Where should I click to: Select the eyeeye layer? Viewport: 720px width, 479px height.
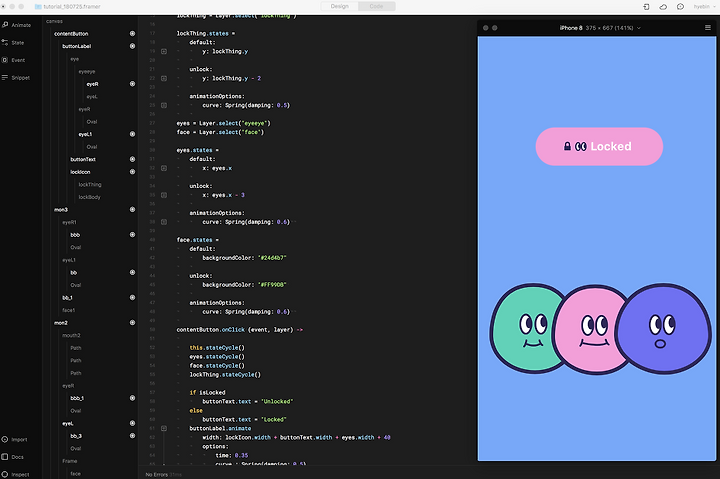point(87,71)
